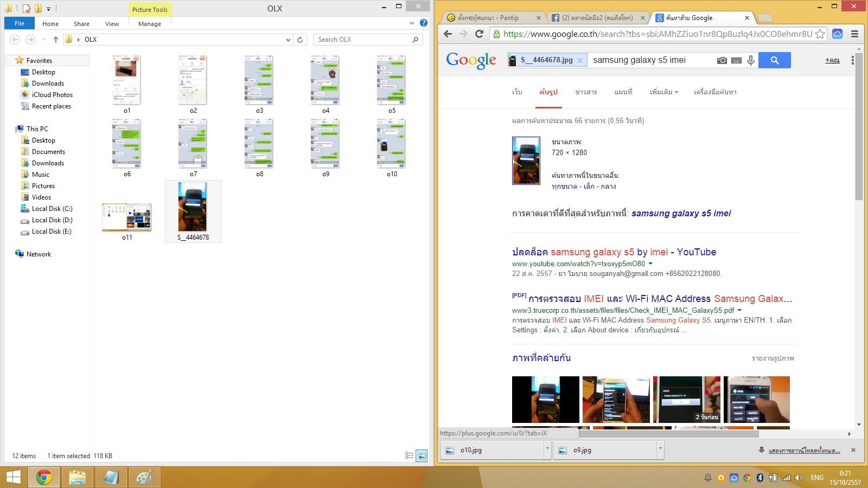Open the Home ribbon tab

point(50,24)
